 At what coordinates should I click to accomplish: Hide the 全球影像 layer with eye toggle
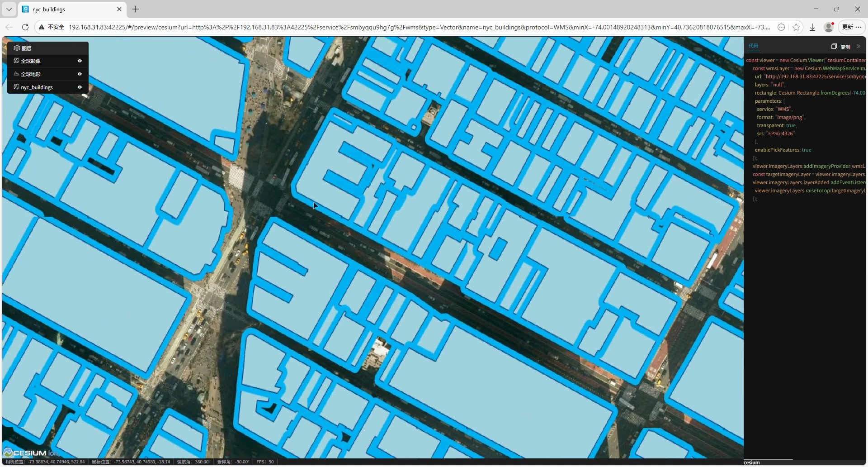click(x=80, y=61)
